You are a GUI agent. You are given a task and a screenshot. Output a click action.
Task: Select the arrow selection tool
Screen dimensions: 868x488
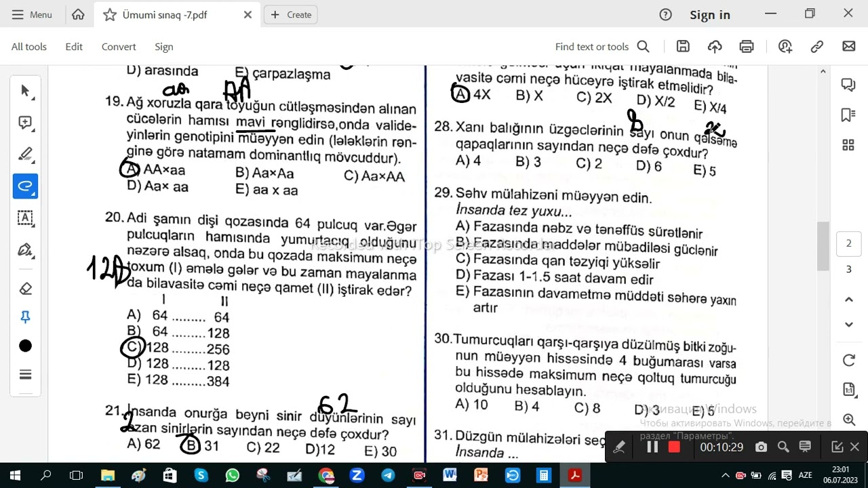pyautogui.click(x=25, y=91)
